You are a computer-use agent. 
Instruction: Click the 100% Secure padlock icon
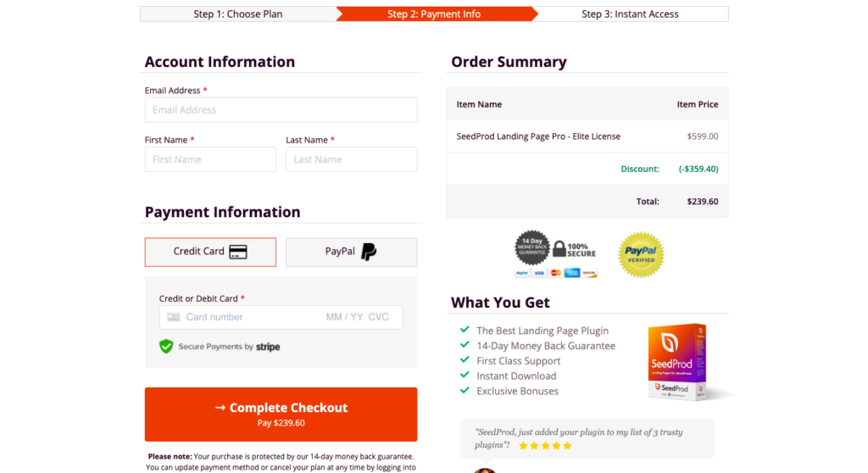click(559, 248)
